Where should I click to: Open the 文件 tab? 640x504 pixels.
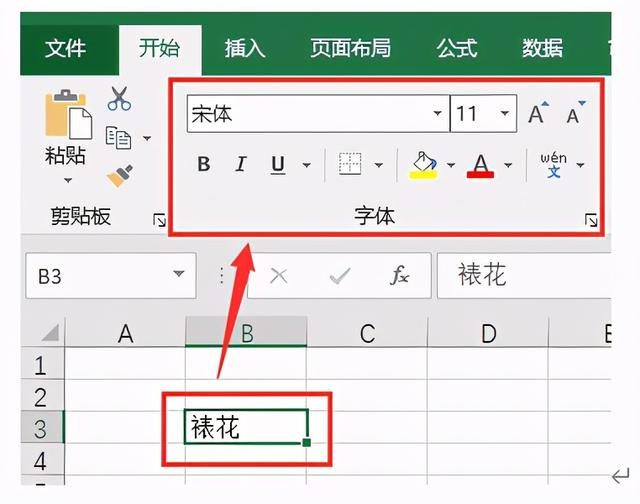pyautogui.click(x=65, y=49)
